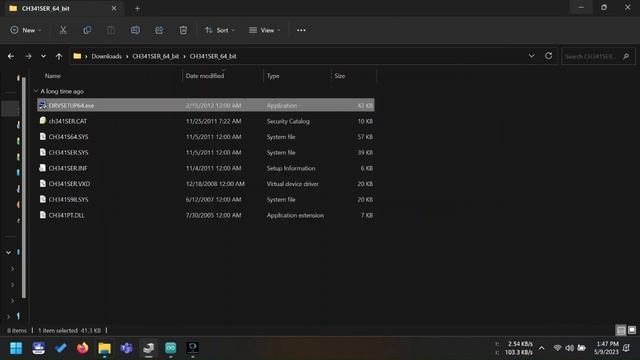Open the See more three-dots menu

tap(301, 30)
